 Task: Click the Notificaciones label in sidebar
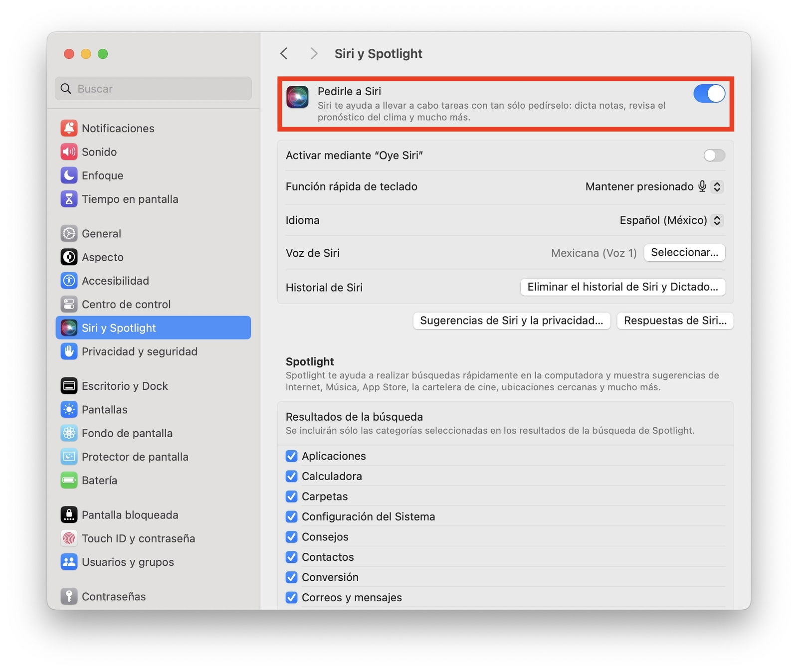pos(118,128)
